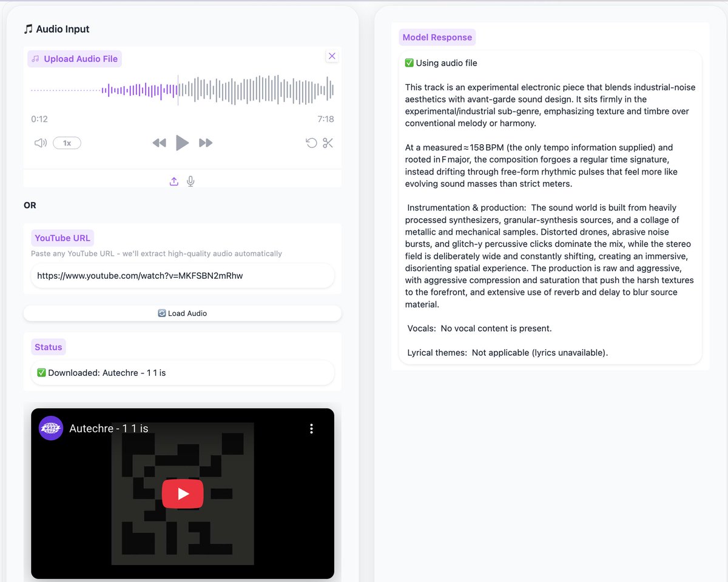Click the Upload Audio File label
The height and width of the screenshot is (582, 728).
coord(75,59)
